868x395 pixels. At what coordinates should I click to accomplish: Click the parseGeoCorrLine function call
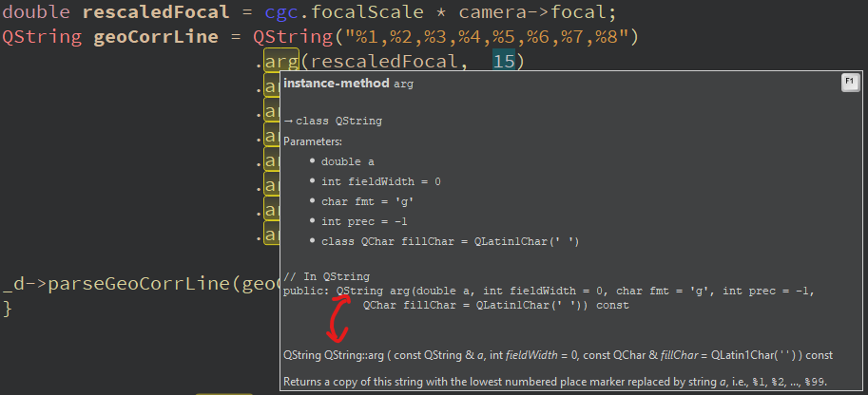(x=137, y=284)
